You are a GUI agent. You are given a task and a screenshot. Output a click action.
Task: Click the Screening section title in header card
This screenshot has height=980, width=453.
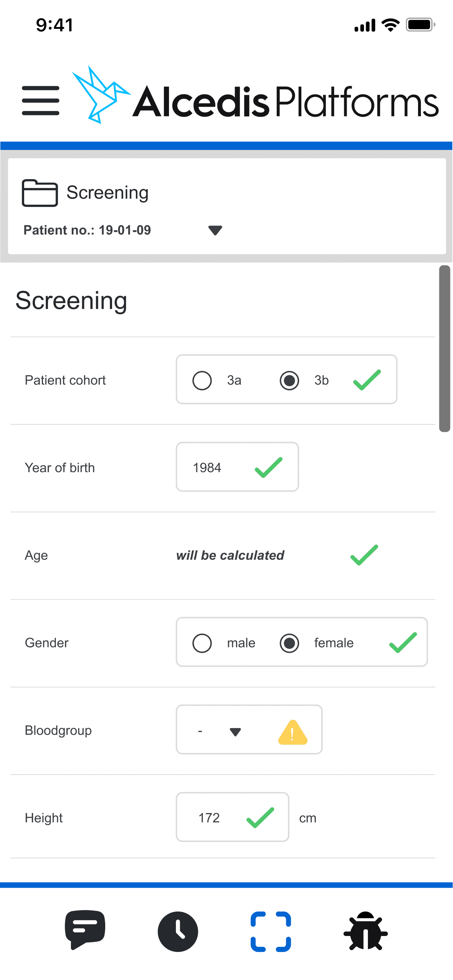point(107,192)
